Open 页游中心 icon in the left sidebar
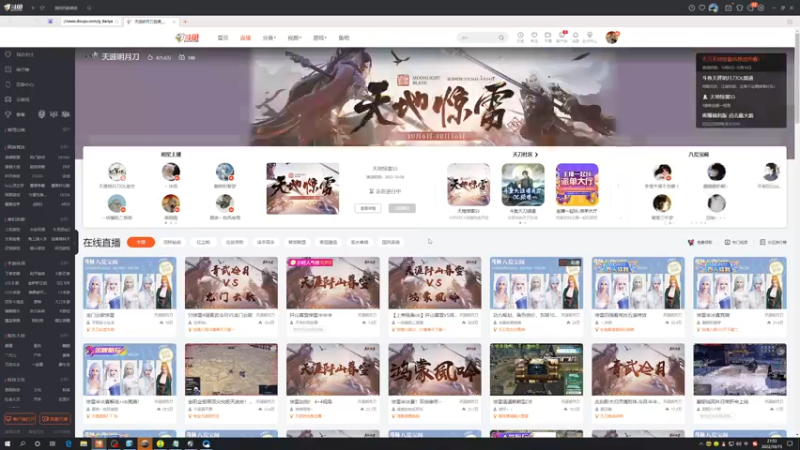 tap(8, 84)
